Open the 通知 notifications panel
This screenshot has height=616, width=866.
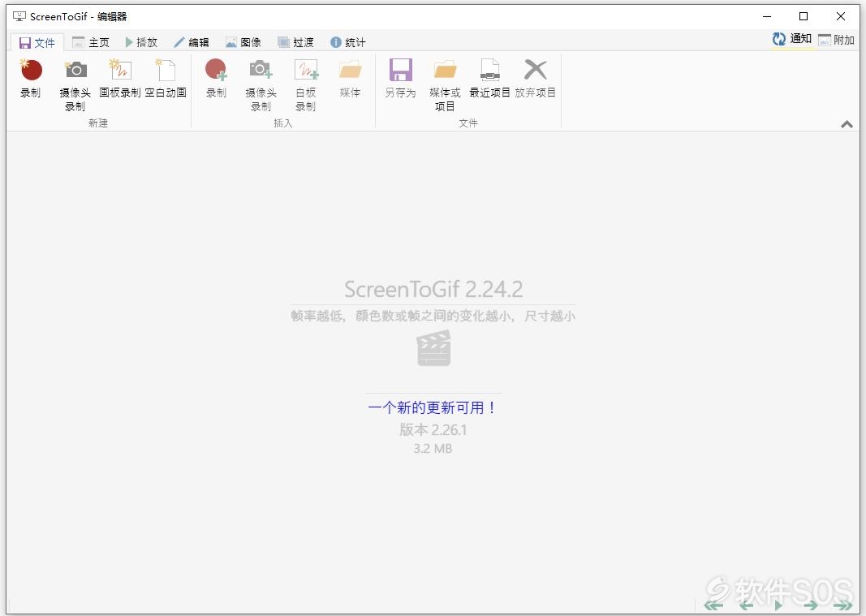coord(792,39)
